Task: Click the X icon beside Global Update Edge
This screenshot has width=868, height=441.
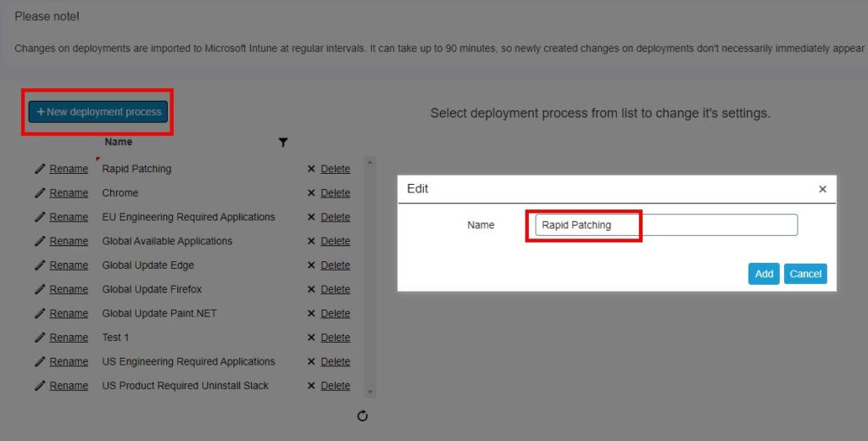Action: tap(311, 265)
